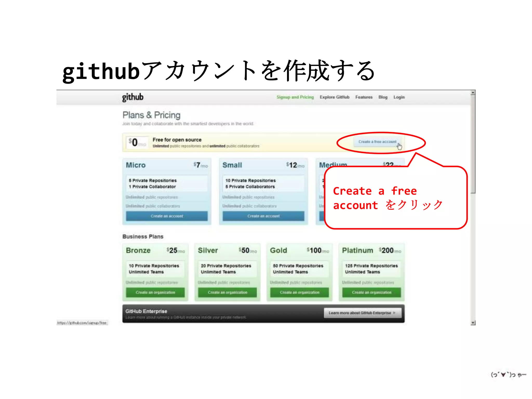Click Learn more about GitHub Enterprise button
532x399 pixels.
pyautogui.click(x=363, y=313)
